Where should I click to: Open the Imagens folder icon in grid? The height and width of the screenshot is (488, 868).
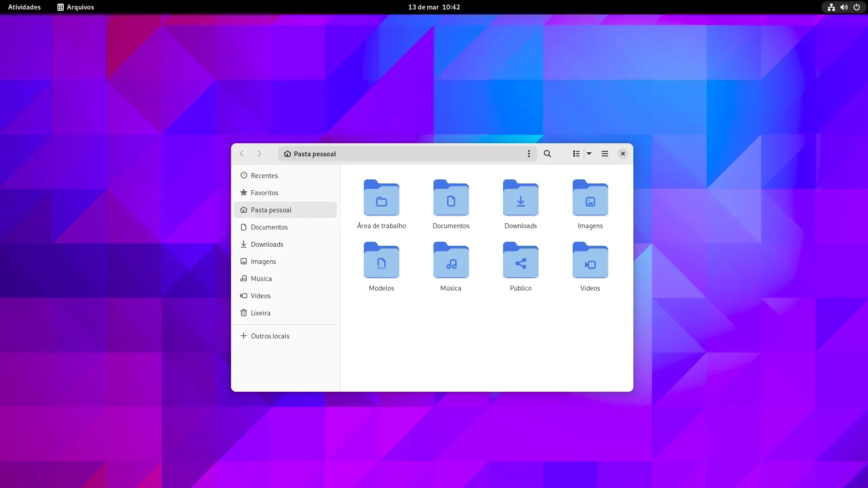coord(590,198)
